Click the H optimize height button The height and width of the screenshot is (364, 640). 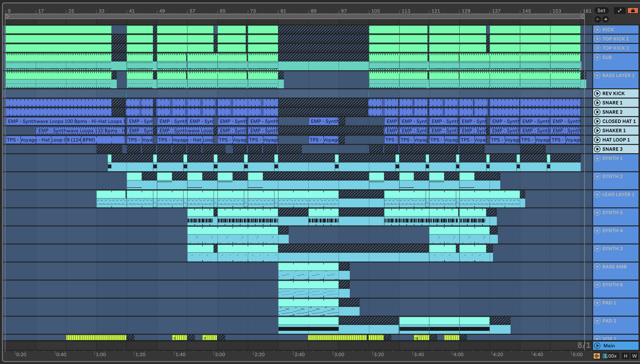coord(626,356)
